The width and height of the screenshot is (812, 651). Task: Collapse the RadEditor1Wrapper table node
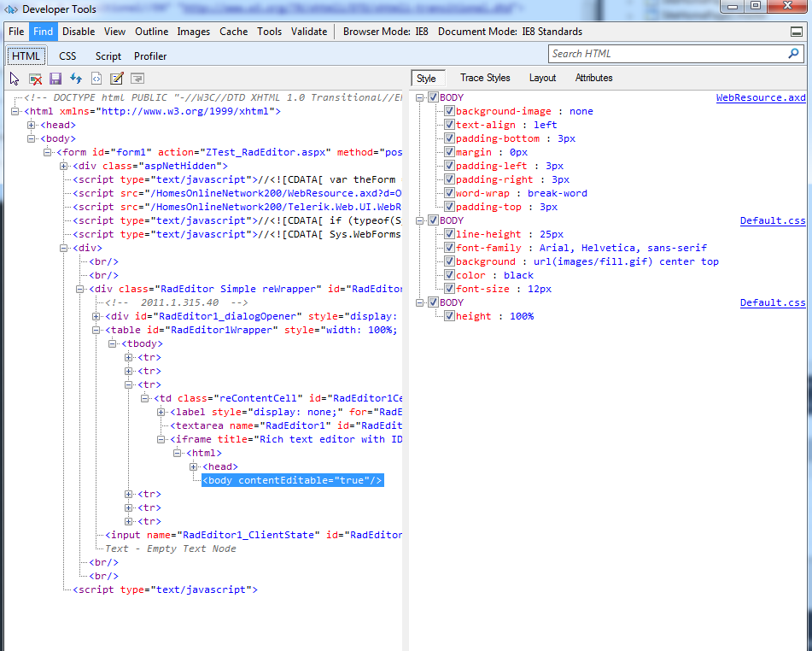point(96,330)
